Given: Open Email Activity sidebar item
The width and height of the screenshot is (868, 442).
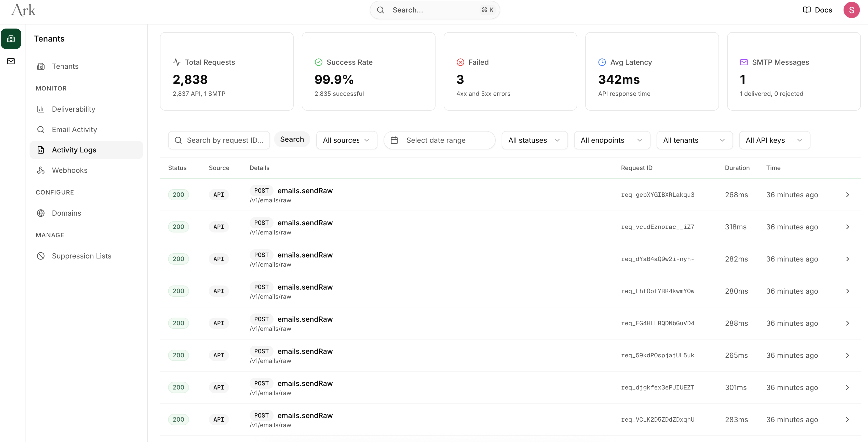Looking at the screenshot, I should (74, 129).
